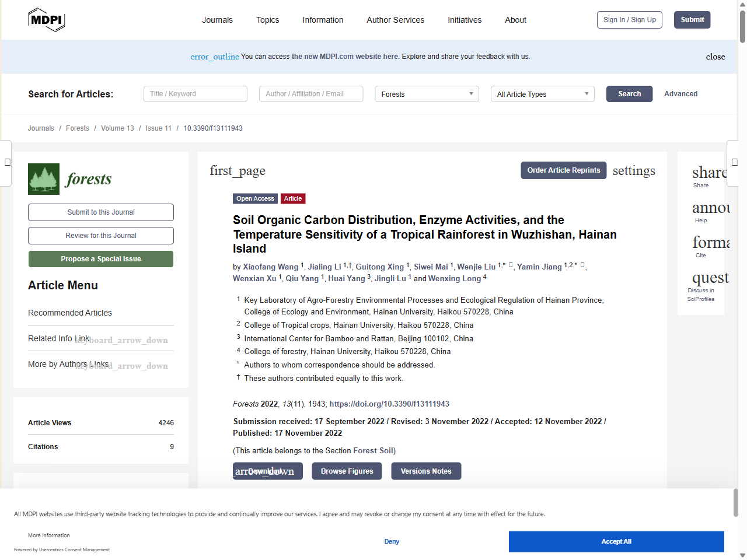Screen dimensions: 747x560
Task: Click the Forests journal logo
Action: [70, 179]
